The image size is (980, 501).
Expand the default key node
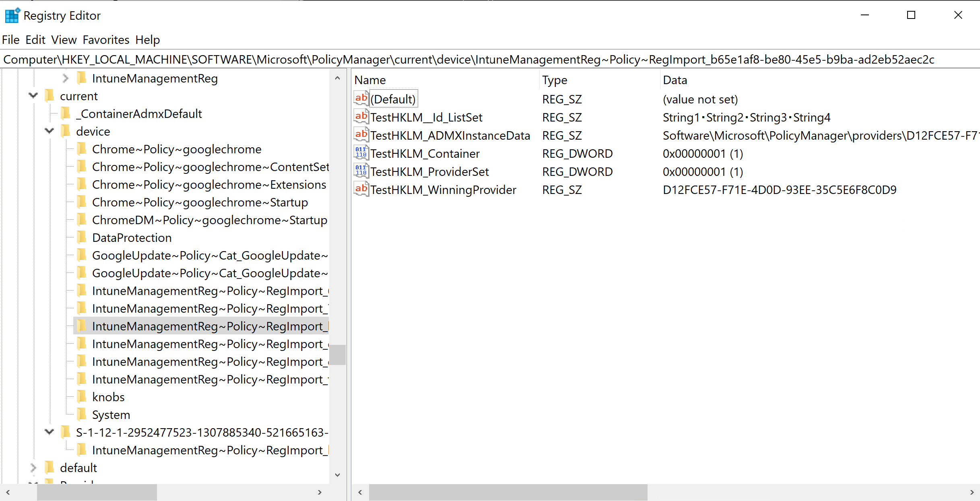[33, 468]
